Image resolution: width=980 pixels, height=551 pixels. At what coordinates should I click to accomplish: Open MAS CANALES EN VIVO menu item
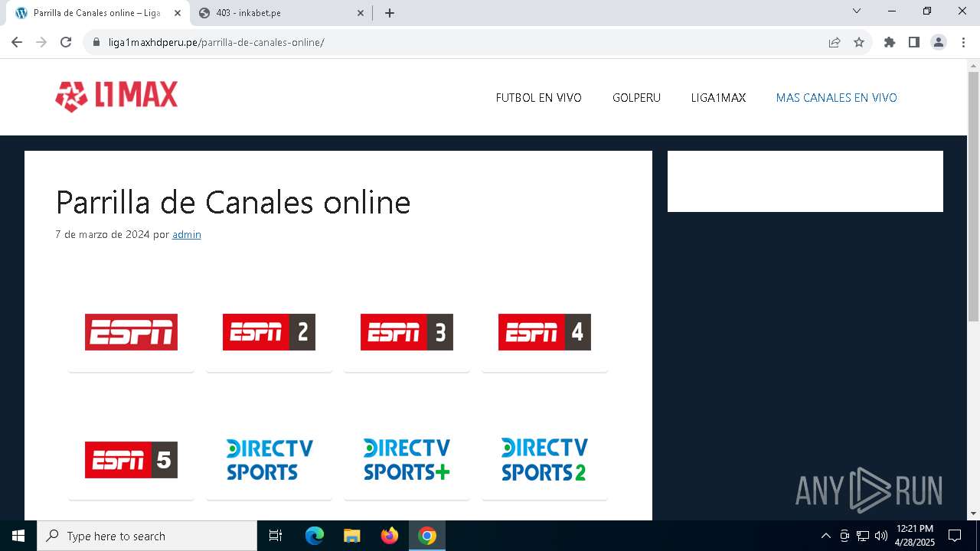(x=836, y=98)
